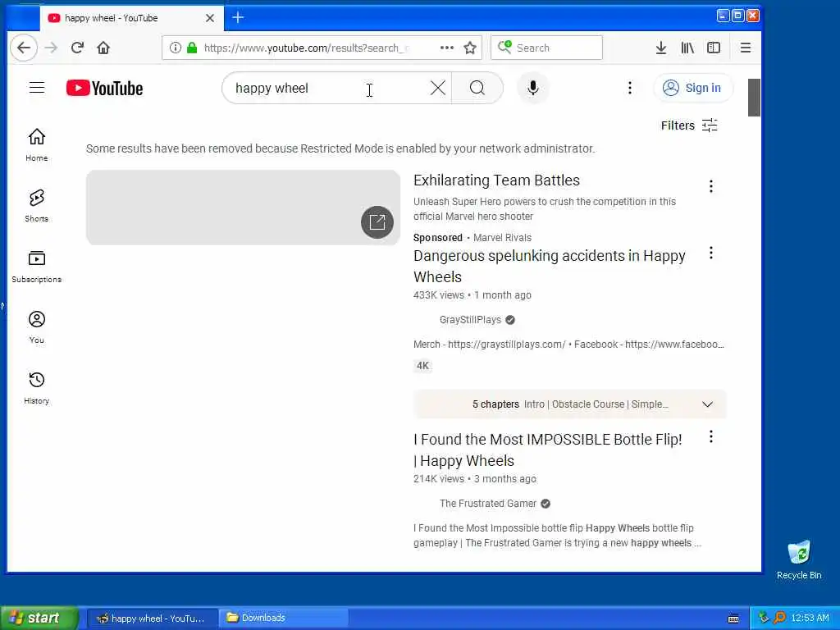840x630 pixels.
Task: Open the sponsored ad external link icon
Action: 377,221
